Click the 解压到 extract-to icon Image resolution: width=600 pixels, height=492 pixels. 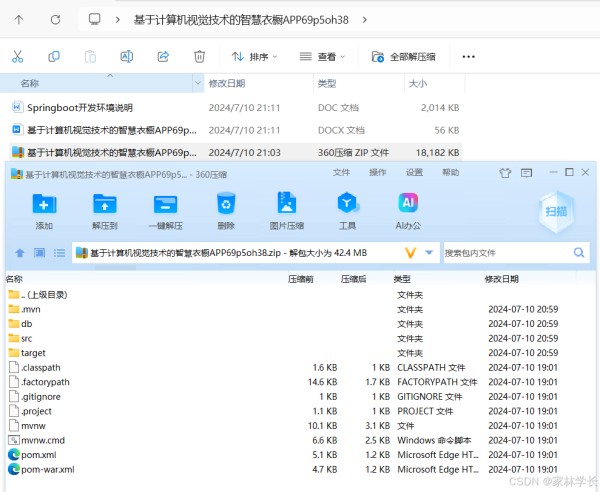[105, 204]
